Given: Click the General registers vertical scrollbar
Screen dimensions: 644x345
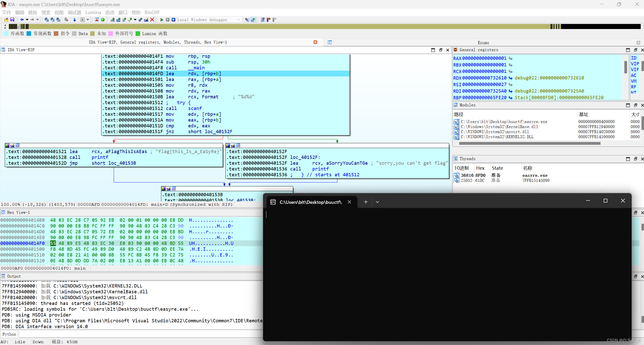Looking at the screenshot, I should tap(626, 67).
